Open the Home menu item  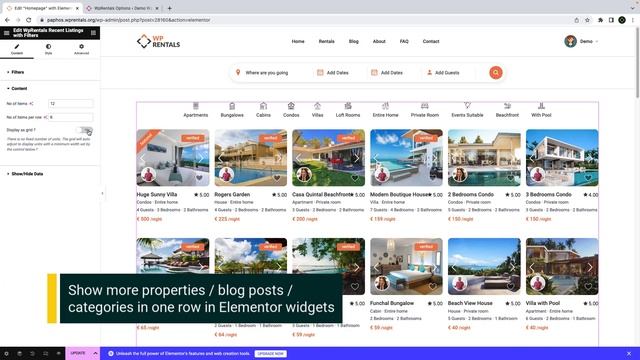[x=298, y=41]
